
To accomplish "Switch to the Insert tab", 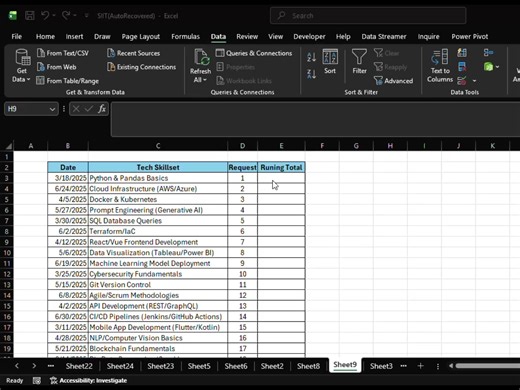I will point(74,37).
